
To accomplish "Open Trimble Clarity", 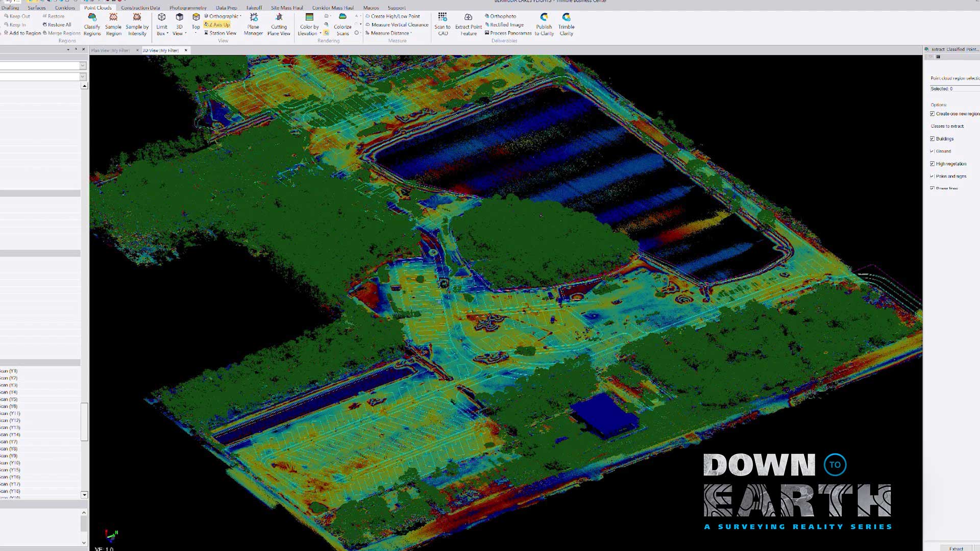I will tap(567, 24).
